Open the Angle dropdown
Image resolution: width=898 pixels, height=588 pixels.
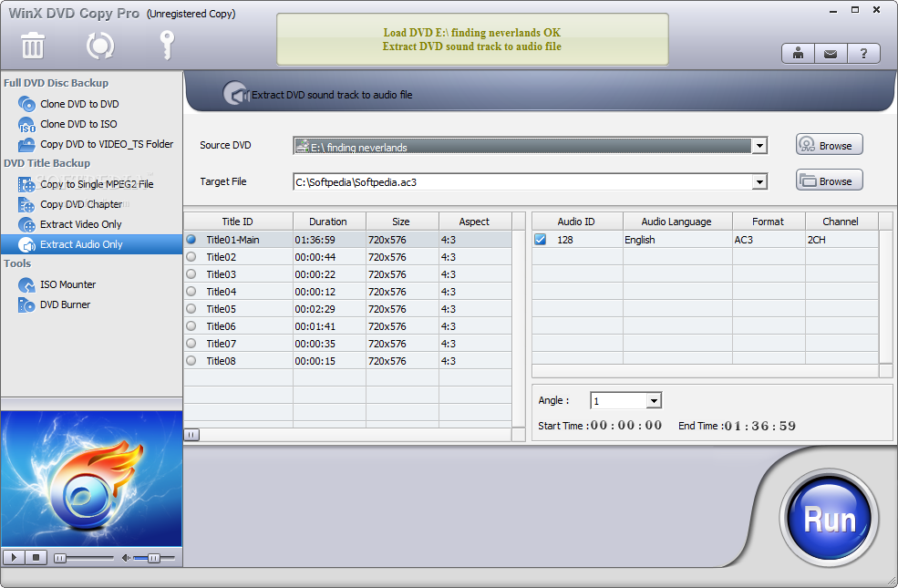coord(654,401)
